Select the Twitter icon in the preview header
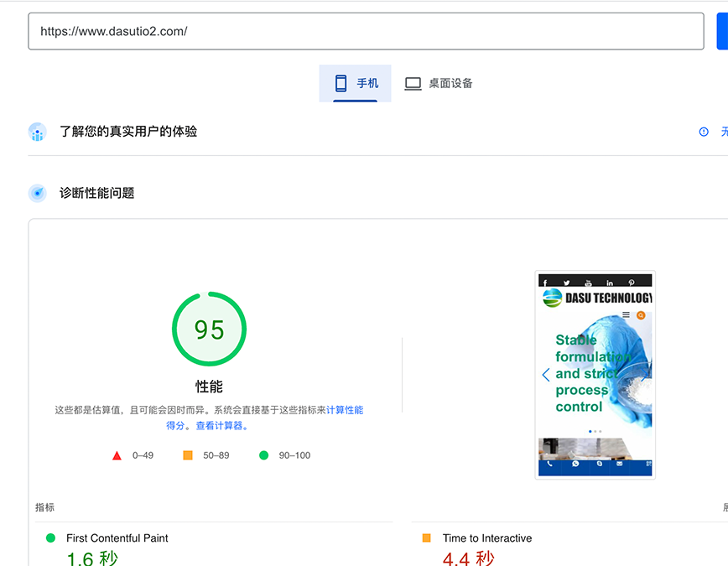Image resolution: width=728 pixels, height=566 pixels. pos(566,283)
